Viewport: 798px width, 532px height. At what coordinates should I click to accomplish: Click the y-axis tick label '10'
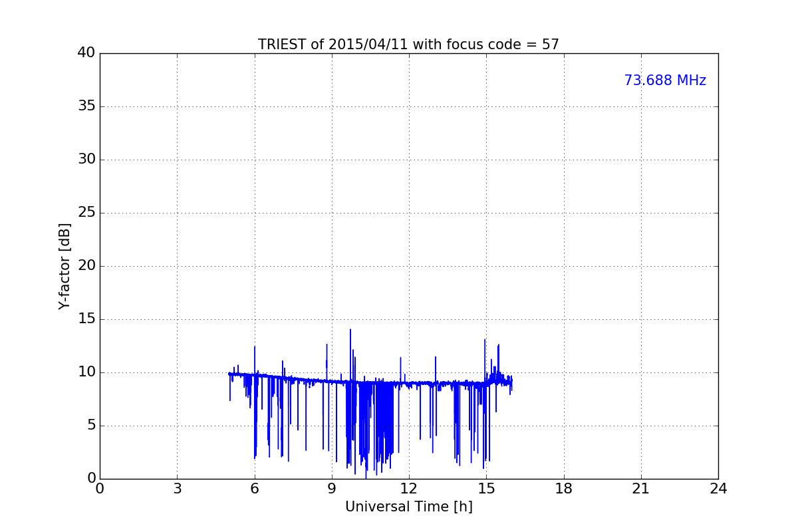tap(86, 372)
